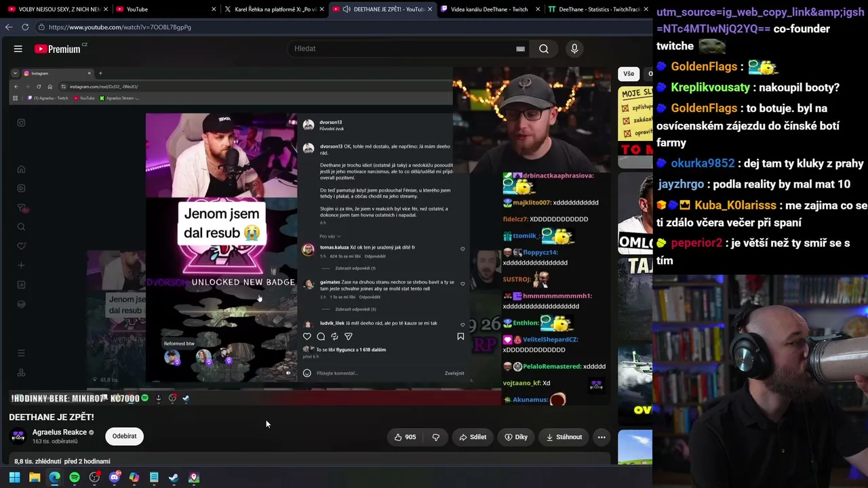Viewport: 868px width, 488px height.
Task: Click the video title DEETHANE JE ZPĚT!
Action: click(52, 417)
